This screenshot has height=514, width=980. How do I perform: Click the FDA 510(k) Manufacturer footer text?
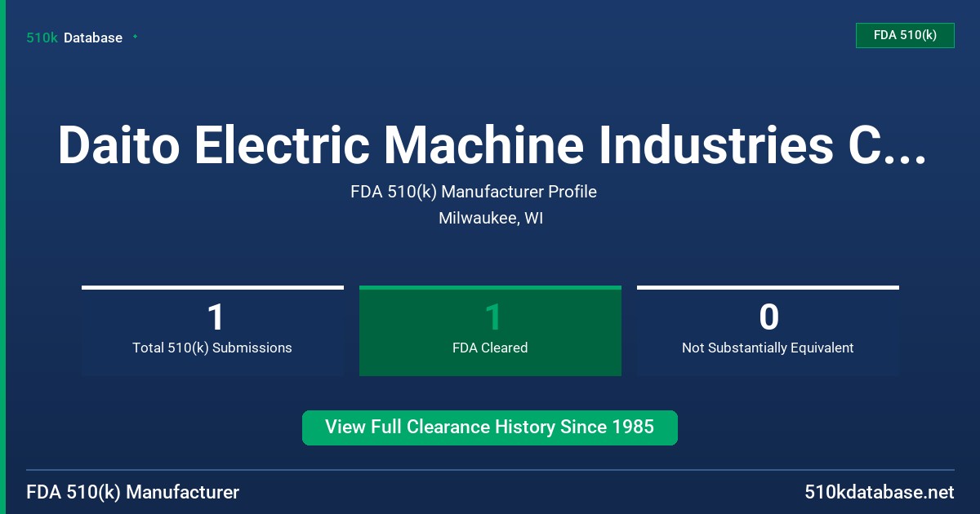tap(133, 492)
